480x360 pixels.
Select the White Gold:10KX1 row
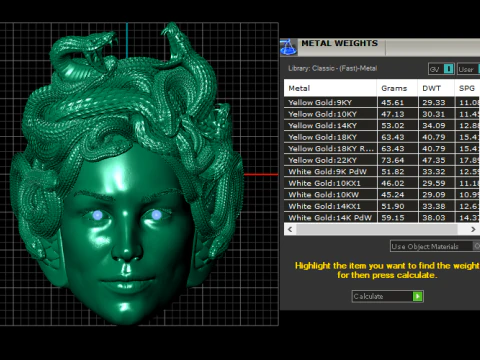tap(382, 183)
